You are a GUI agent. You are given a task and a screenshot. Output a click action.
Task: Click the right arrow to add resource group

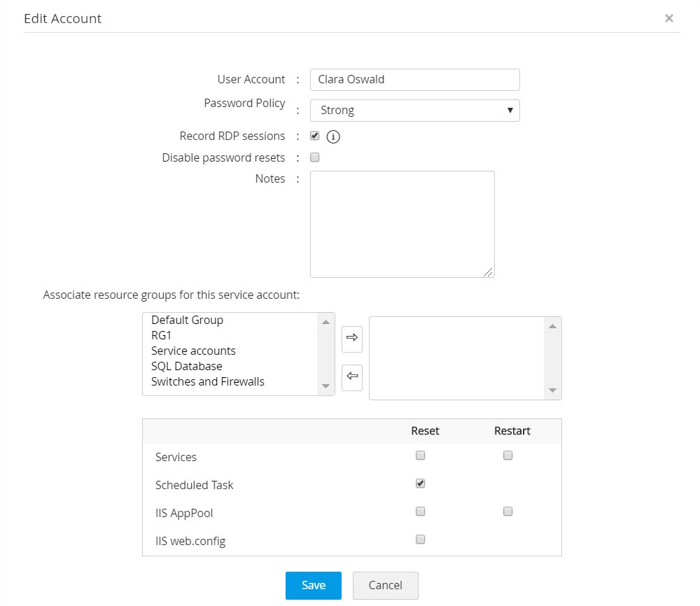(x=352, y=337)
